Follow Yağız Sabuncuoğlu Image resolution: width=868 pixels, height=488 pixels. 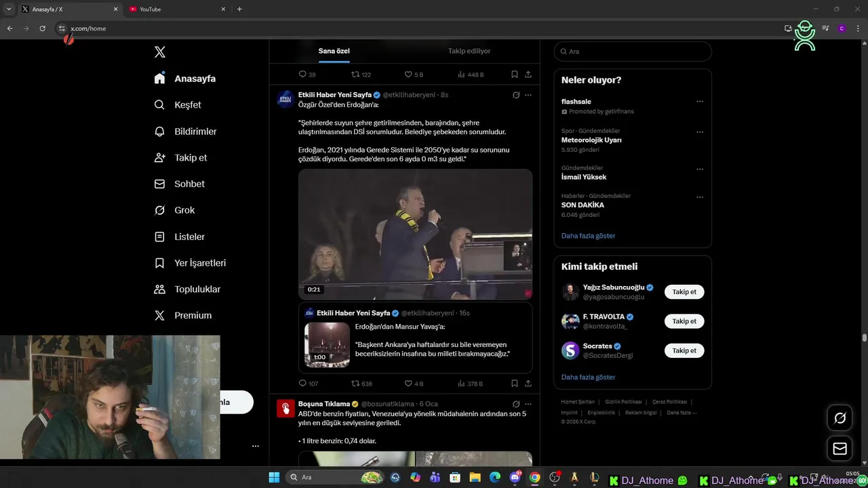(684, 292)
